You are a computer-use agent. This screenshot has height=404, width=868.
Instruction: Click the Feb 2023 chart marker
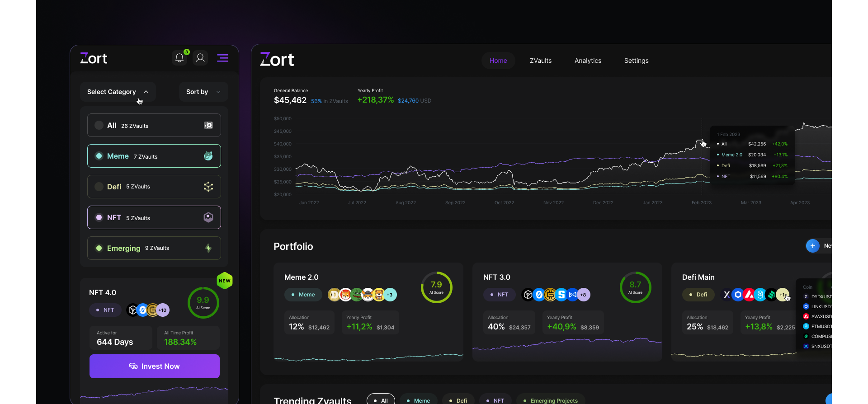click(x=702, y=141)
